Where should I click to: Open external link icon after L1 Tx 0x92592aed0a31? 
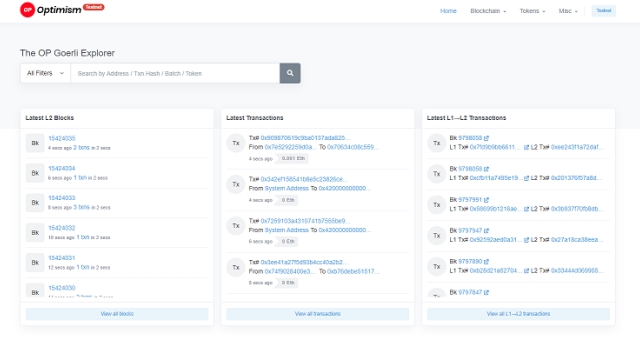(x=526, y=240)
